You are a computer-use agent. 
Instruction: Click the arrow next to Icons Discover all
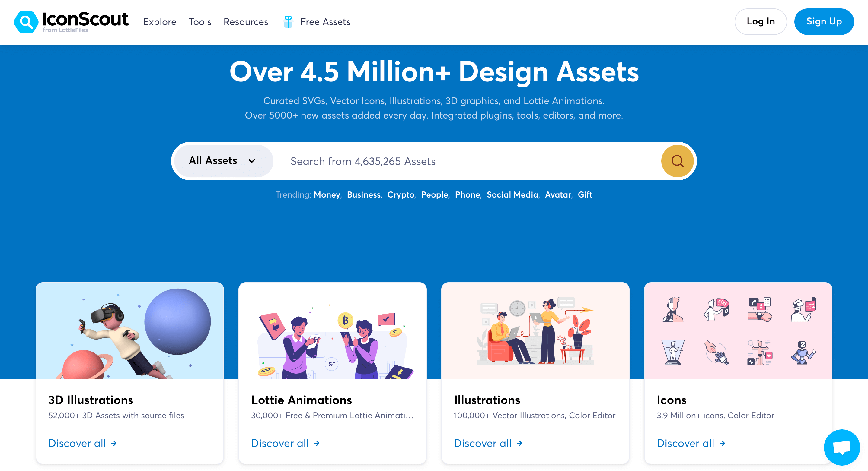pos(722,443)
